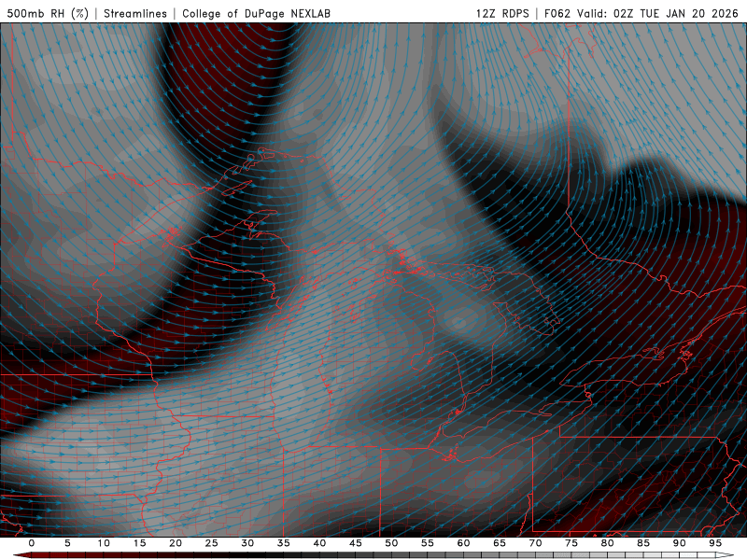Click the colorbar label "20"
This screenshot has height=560, width=747.
tap(176, 543)
